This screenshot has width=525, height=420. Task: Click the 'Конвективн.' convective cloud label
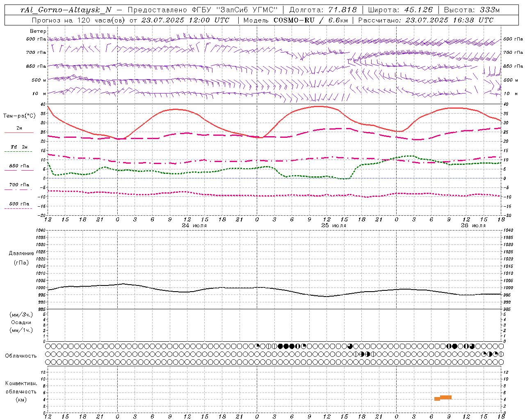pyautogui.click(x=21, y=383)
